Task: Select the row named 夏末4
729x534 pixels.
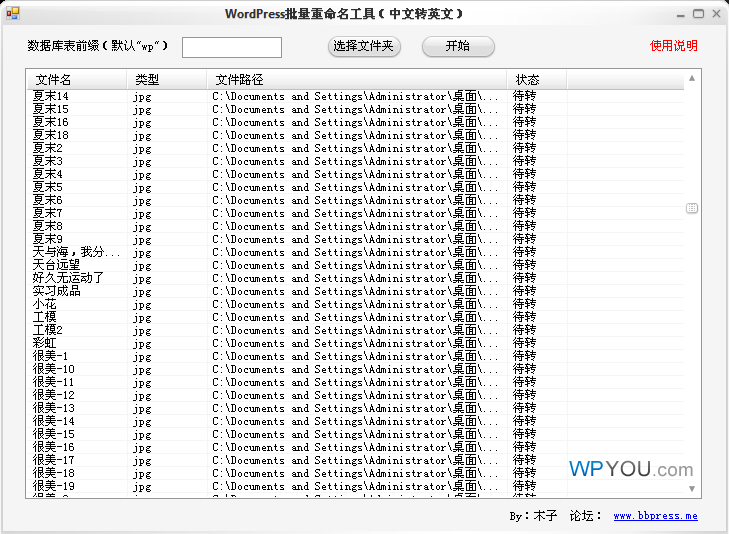Action: [355, 174]
